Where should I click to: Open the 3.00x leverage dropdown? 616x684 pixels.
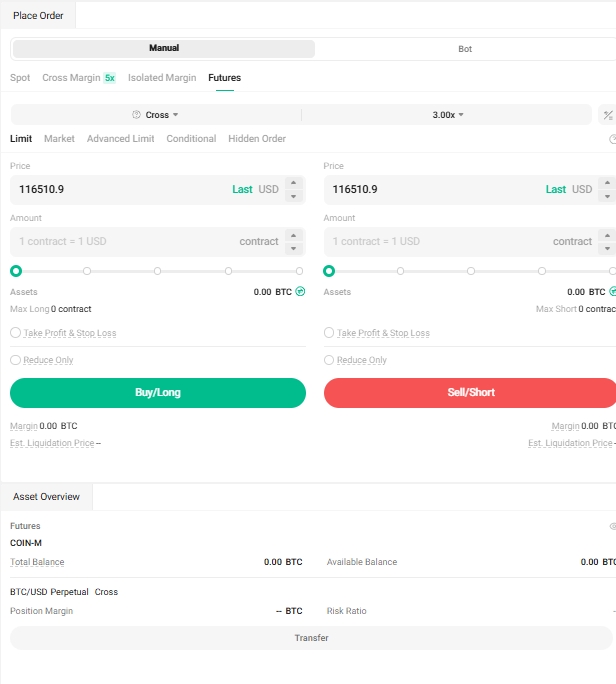pos(448,115)
